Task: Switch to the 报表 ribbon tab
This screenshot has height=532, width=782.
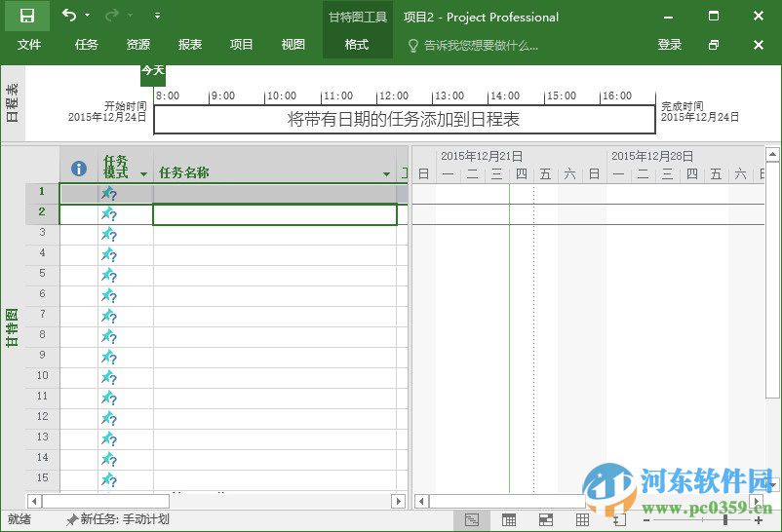Action: [x=190, y=45]
